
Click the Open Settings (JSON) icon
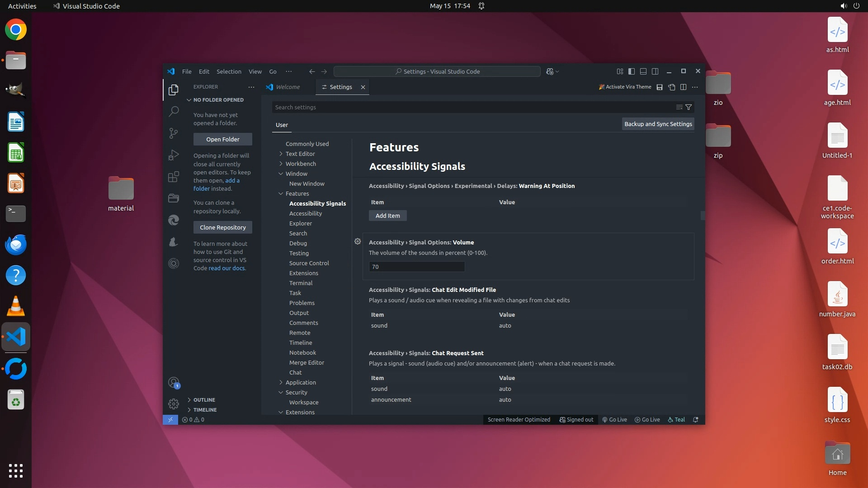[x=672, y=87]
